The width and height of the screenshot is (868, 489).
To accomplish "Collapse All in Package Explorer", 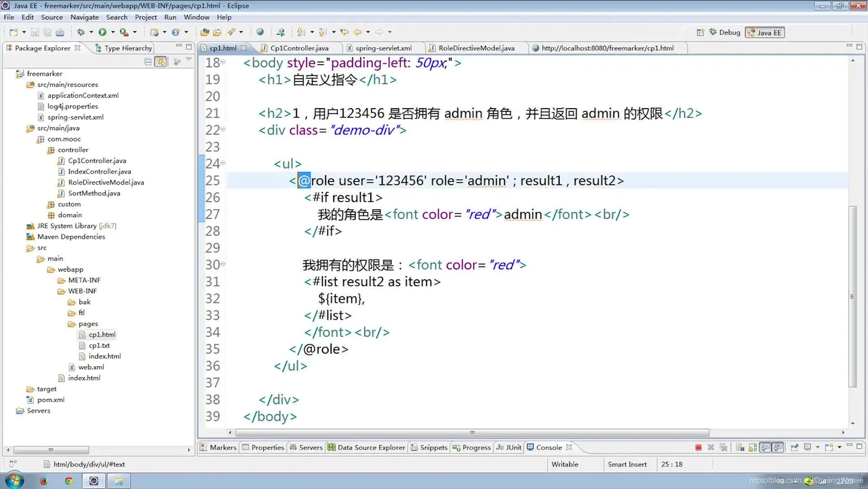I will 148,61.
